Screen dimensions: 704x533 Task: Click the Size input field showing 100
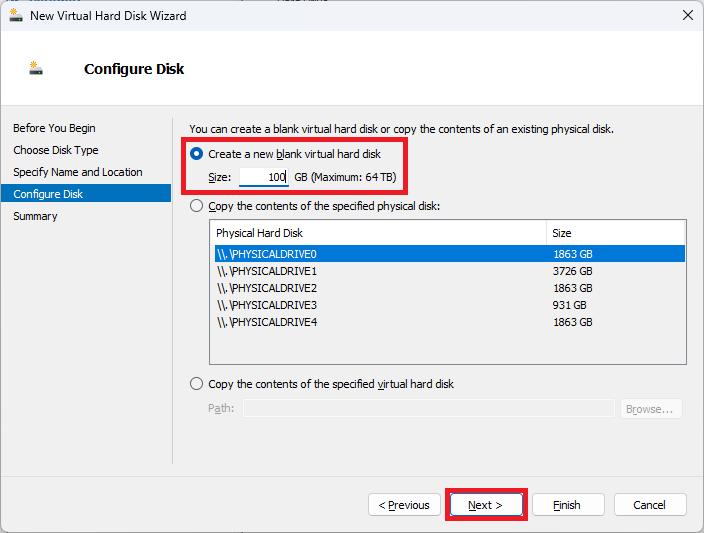[264, 177]
